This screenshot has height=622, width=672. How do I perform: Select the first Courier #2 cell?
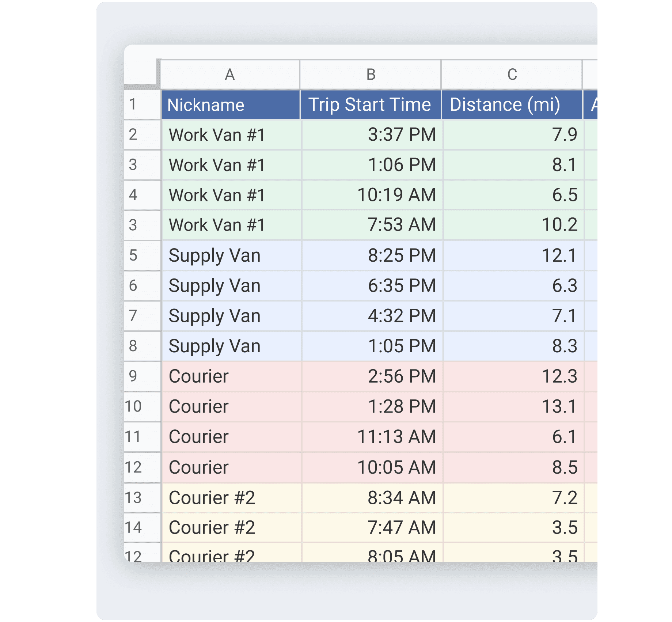pyautogui.click(x=230, y=497)
